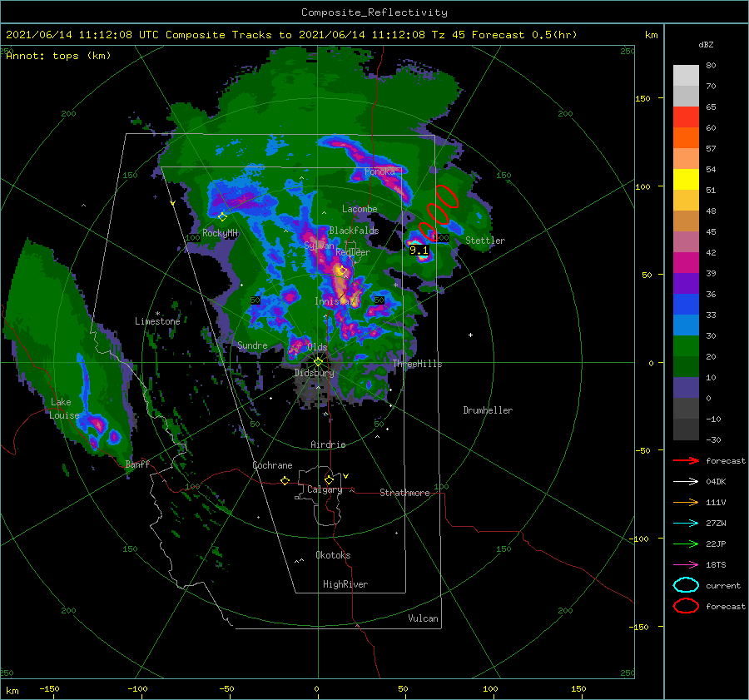The height and width of the screenshot is (700, 749).
Task: Select the Lake Louise label
Action: 64,409
